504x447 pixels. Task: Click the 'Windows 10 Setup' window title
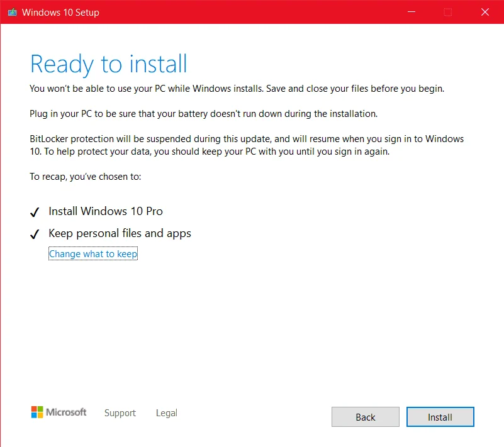(60, 13)
